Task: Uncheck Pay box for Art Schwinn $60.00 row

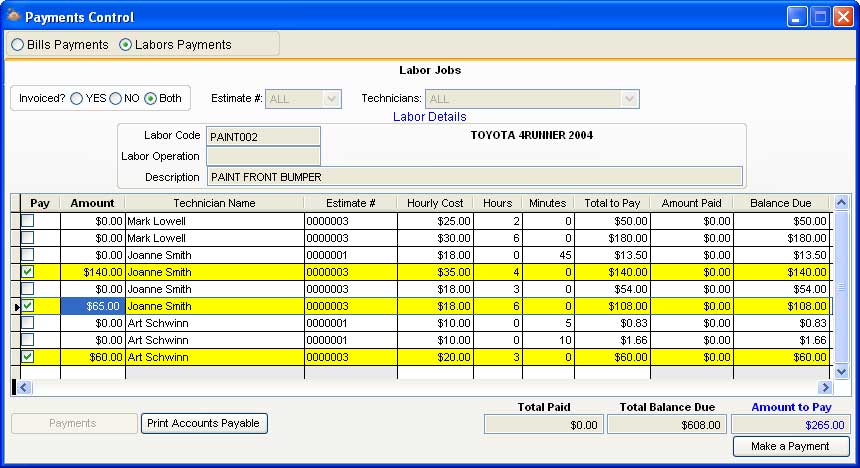Action: click(x=27, y=357)
